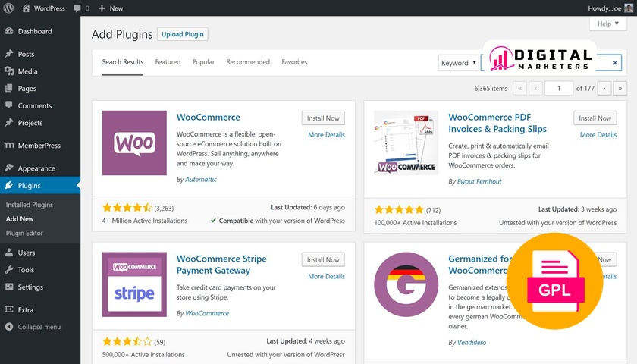Image resolution: width=637 pixels, height=364 pixels.
Task: Open WooCommerce Stripe Payment Gateway title
Action: coord(221,265)
